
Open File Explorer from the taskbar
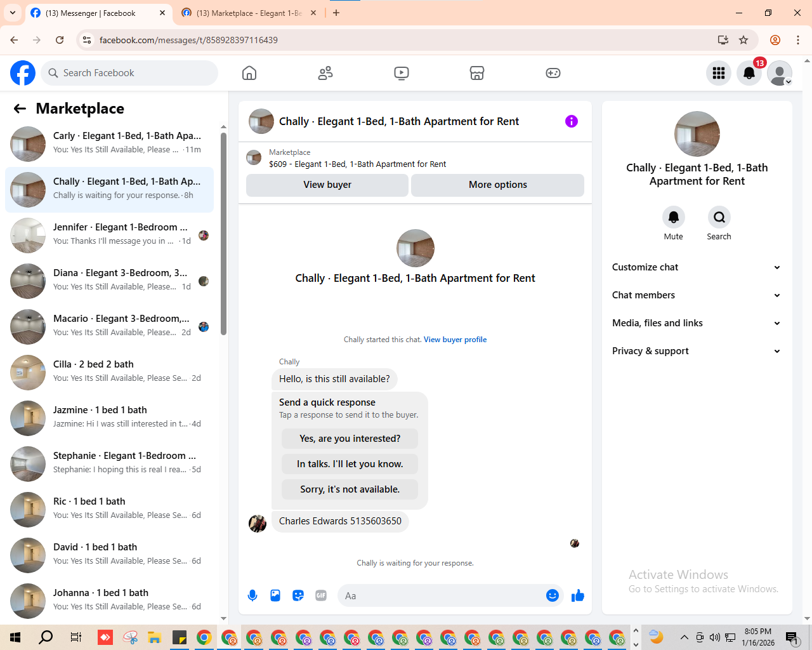[154, 637]
